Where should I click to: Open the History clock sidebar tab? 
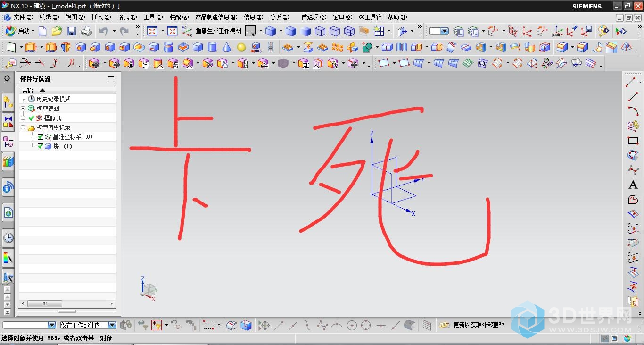pos(8,238)
